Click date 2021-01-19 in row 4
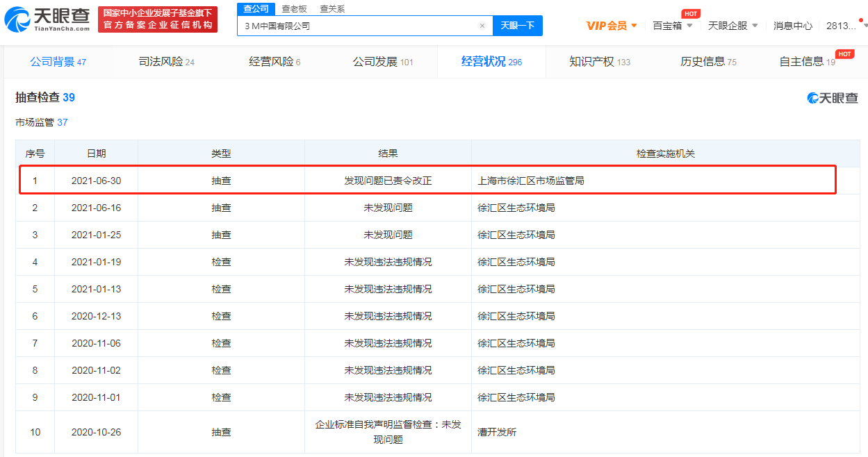 (x=96, y=262)
